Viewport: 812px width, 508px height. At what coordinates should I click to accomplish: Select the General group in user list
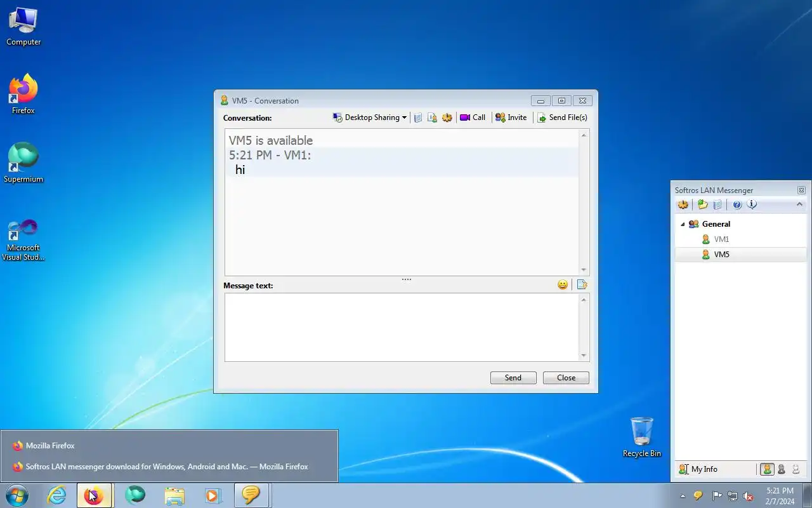tap(716, 224)
